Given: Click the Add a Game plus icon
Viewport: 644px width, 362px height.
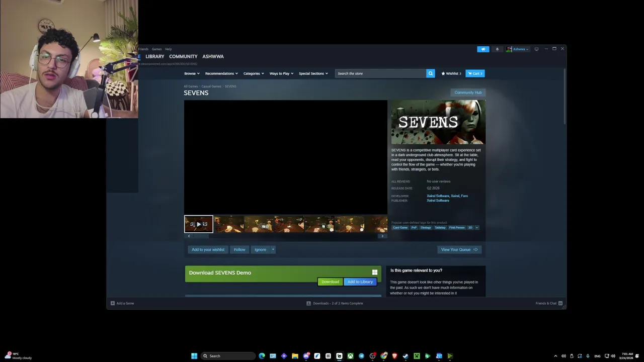Looking at the screenshot, I should 113,303.
